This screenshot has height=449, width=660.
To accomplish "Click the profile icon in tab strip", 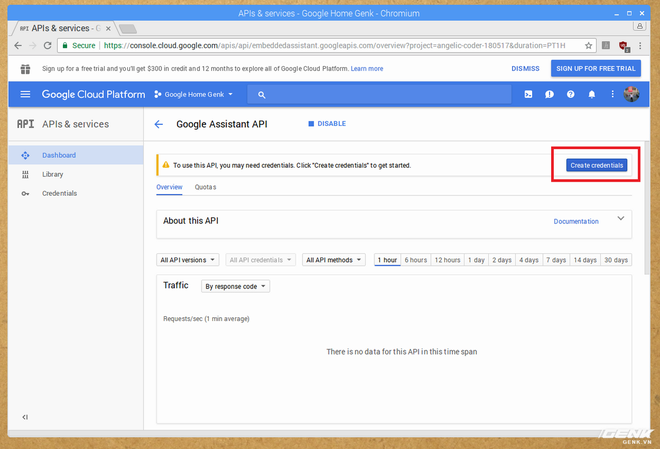I will pyautogui.click(x=639, y=26).
